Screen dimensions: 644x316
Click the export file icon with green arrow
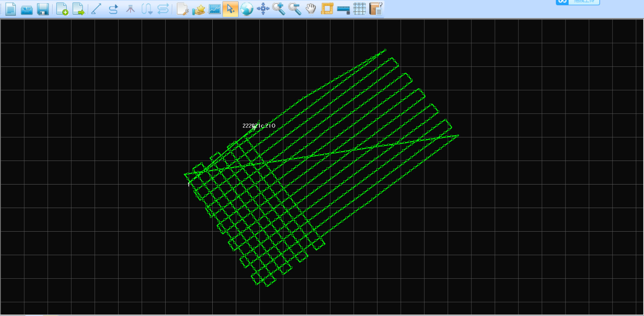click(x=78, y=9)
